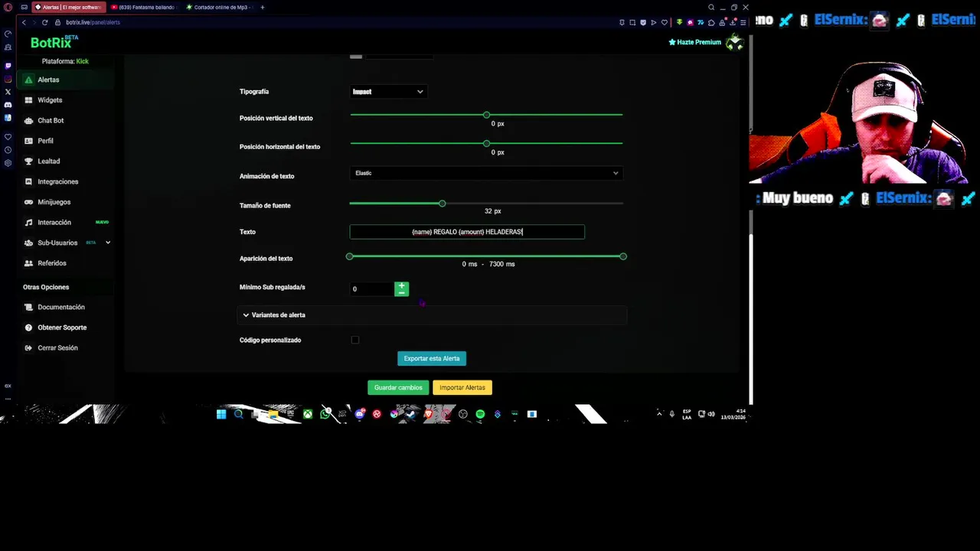Open Spotify from the taskbar
The width and height of the screenshot is (980, 551).
click(x=480, y=414)
